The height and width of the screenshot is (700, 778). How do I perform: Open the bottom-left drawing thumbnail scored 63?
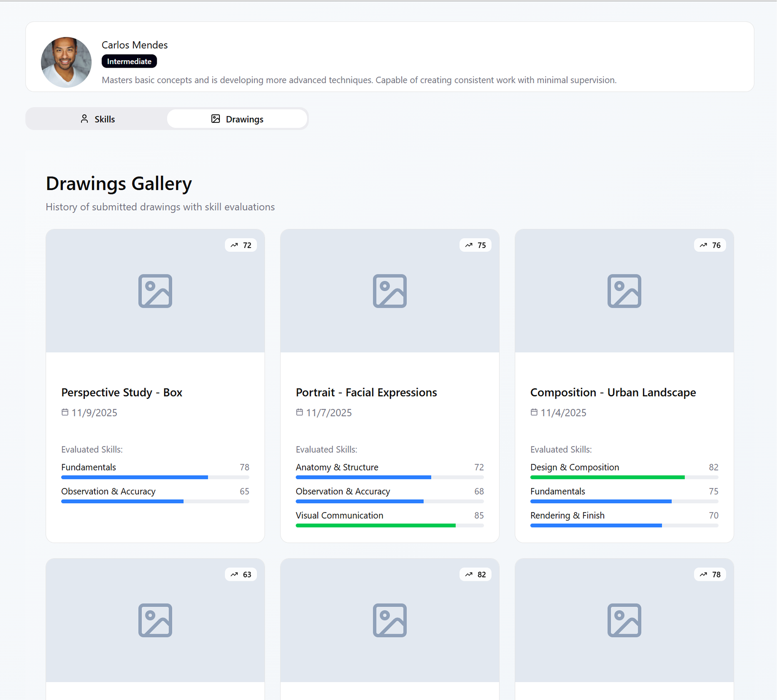click(x=155, y=621)
